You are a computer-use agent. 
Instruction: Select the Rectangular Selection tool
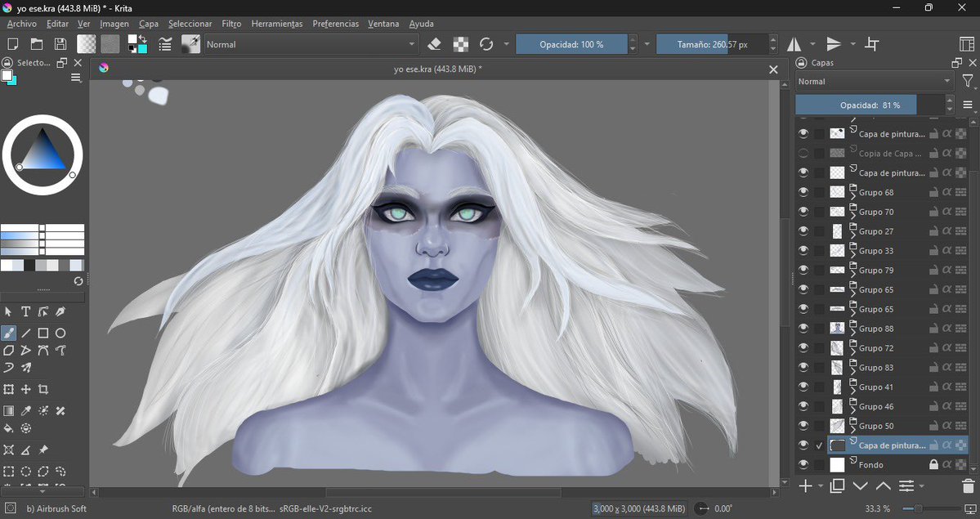pyautogui.click(x=9, y=471)
